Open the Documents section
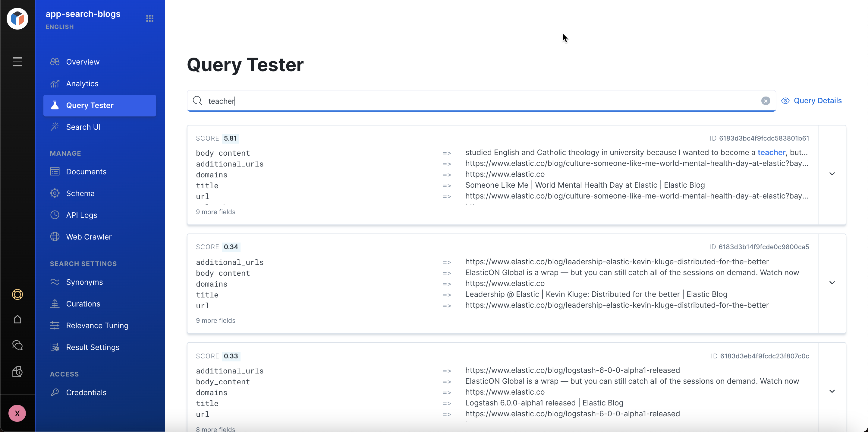 pyautogui.click(x=86, y=171)
